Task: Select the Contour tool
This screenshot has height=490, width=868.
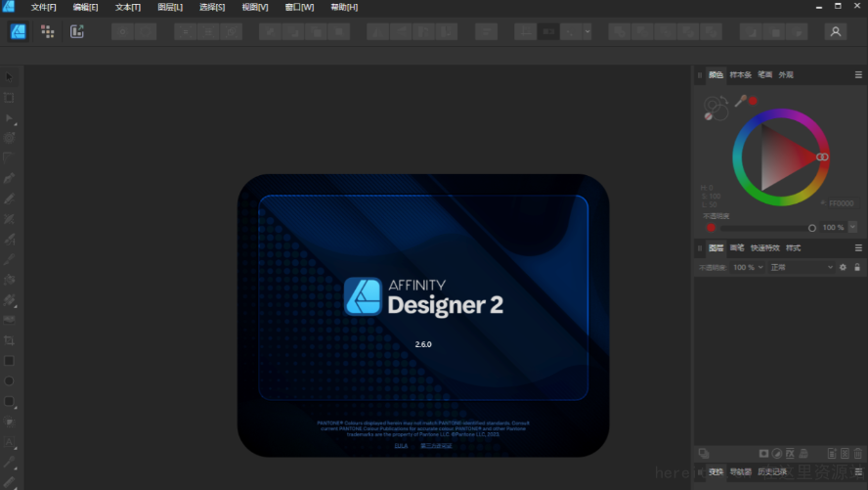Action: [9, 138]
